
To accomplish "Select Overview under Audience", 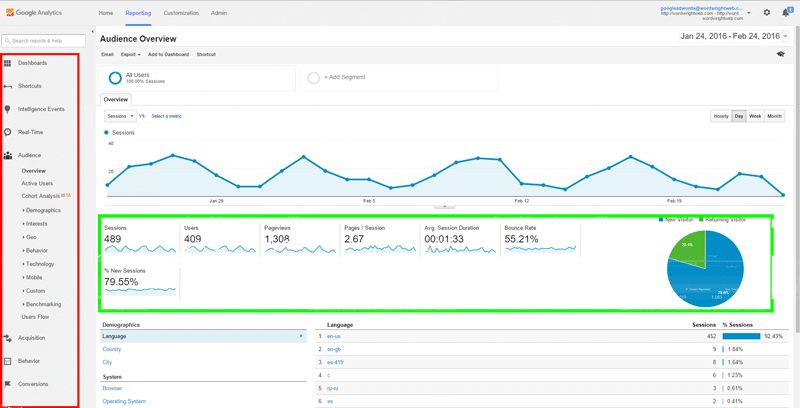I will [x=34, y=171].
